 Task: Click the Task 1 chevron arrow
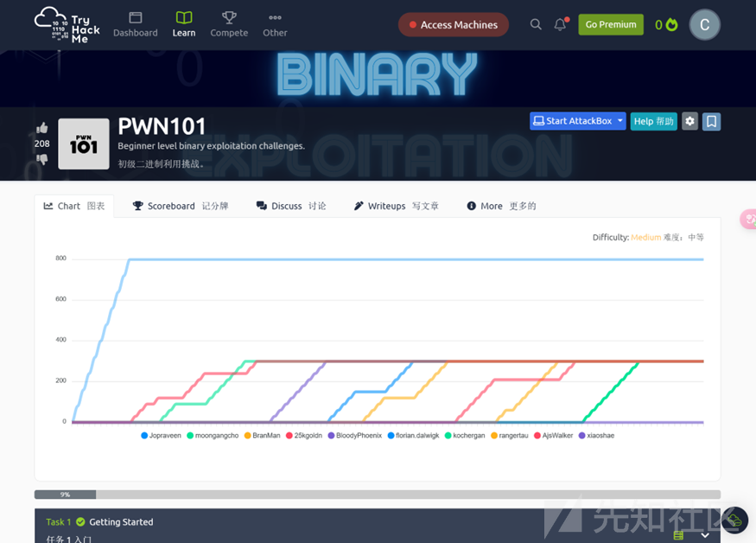coord(705,535)
